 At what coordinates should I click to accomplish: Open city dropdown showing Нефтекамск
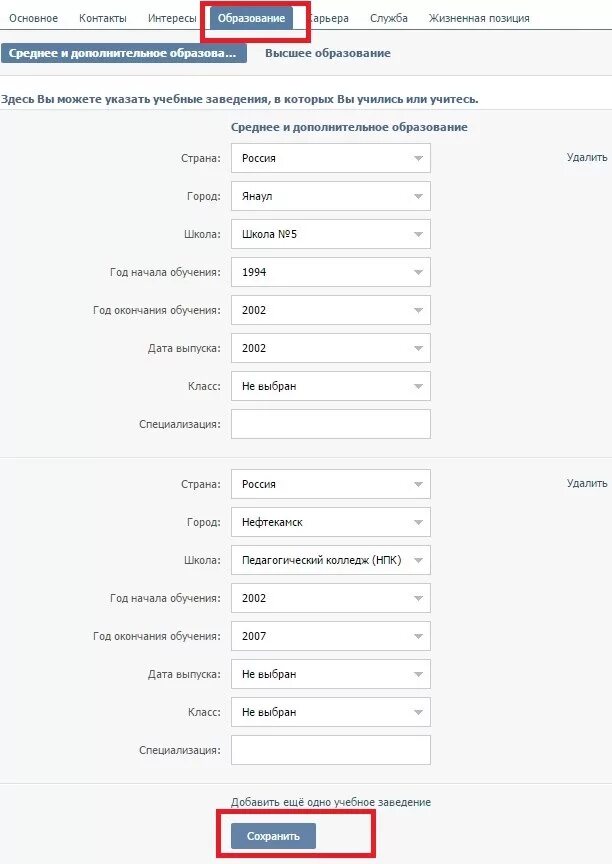(330, 522)
